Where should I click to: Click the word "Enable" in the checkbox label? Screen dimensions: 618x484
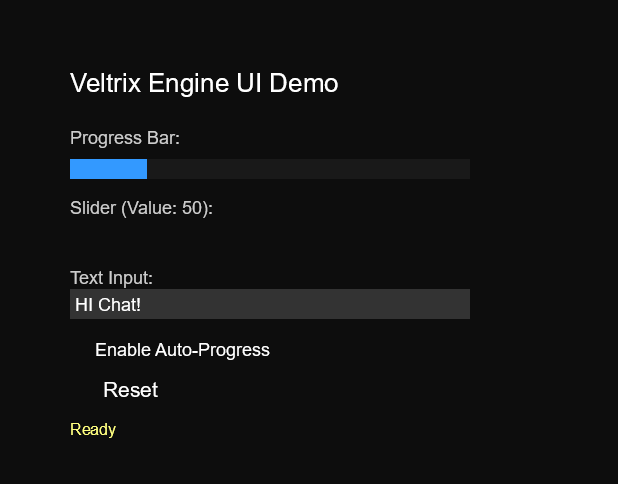pos(122,350)
